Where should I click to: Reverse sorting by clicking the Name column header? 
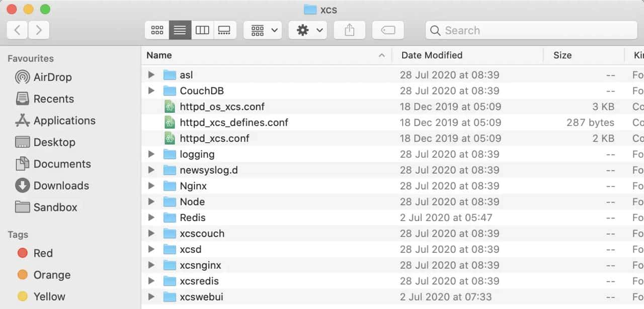point(159,55)
